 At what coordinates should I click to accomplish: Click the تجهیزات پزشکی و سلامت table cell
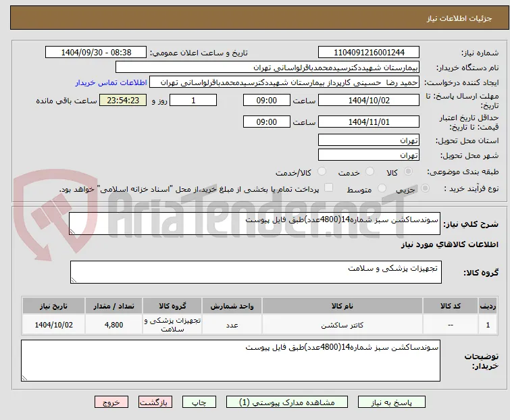point(172,324)
